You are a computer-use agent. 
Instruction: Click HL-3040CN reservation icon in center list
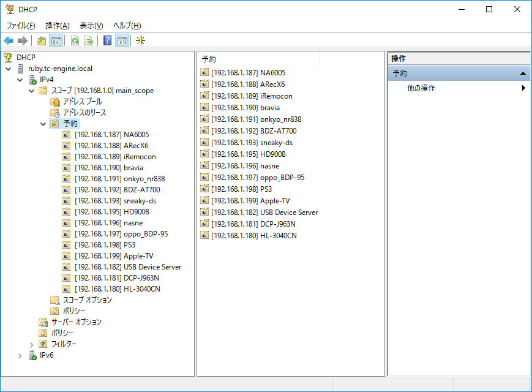pyautogui.click(x=204, y=236)
